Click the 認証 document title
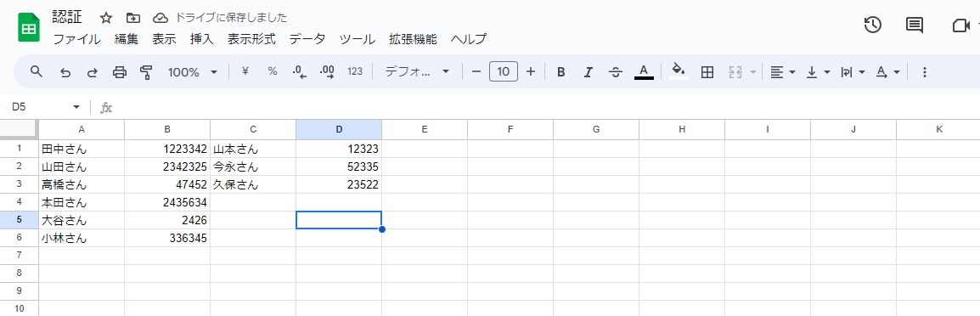The width and height of the screenshot is (980, 316). coord(67,17)
